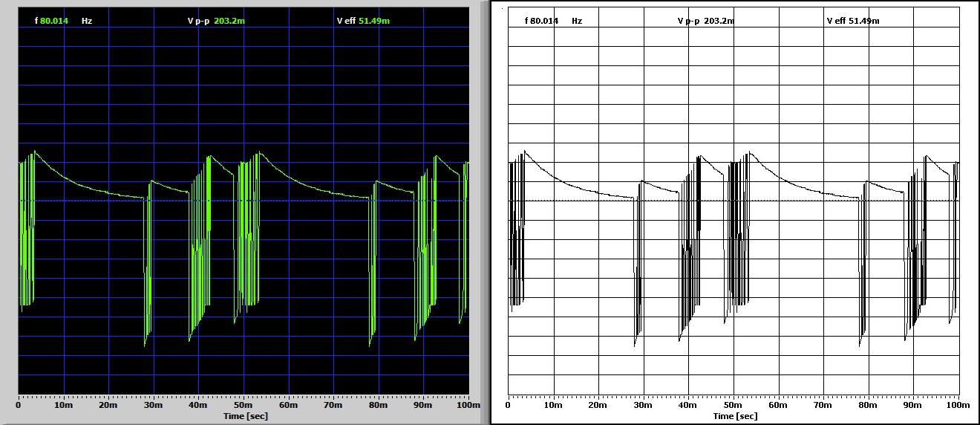
Task: Click the 50m tick label on the dark graph axis
Action: coord(244,406)
